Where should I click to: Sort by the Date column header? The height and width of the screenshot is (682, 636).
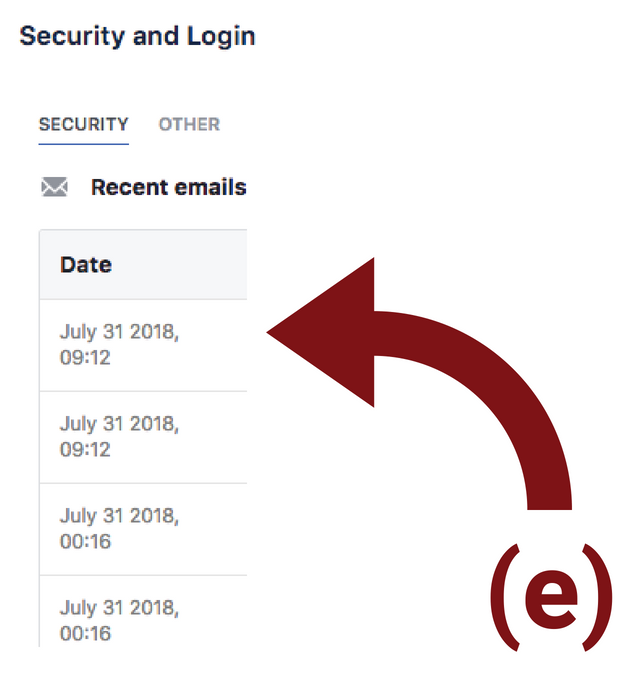click(86, 265)
